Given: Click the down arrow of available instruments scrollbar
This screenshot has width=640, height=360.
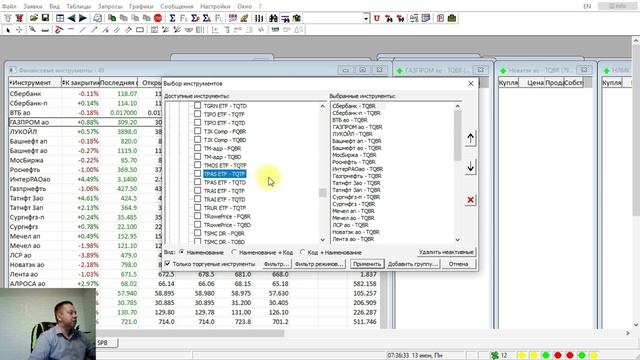Looking at the screenshot, I should pos(322,240).
